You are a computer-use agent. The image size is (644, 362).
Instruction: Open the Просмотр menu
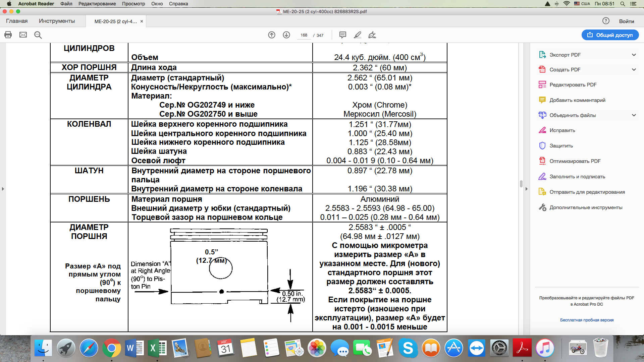tap(133, 4)
